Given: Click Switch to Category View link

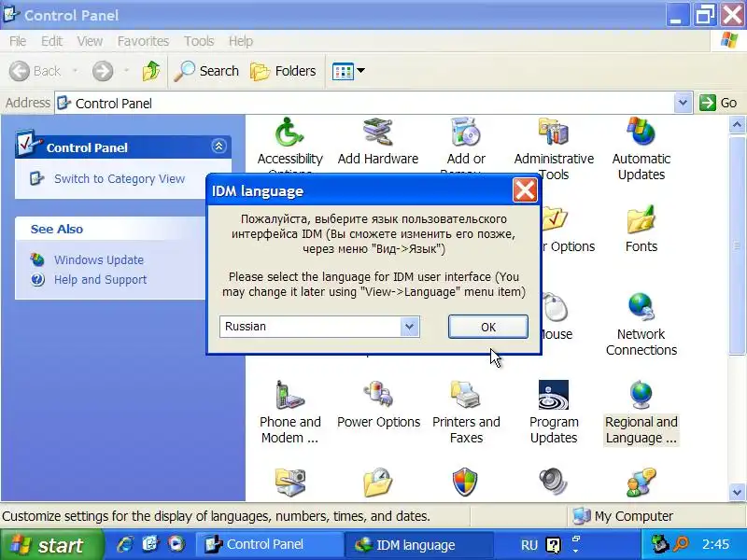Looking at the screenshot, I should pos(120,178).
